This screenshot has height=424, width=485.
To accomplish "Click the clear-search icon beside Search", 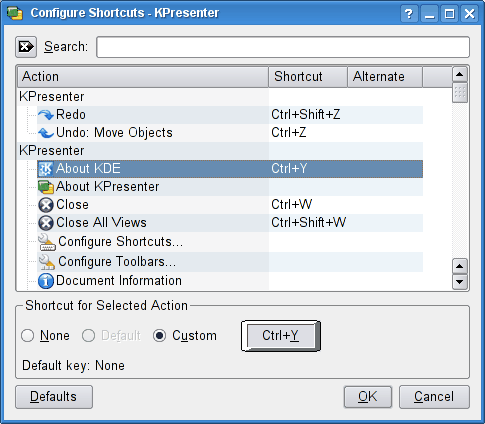I will [26, 47].
